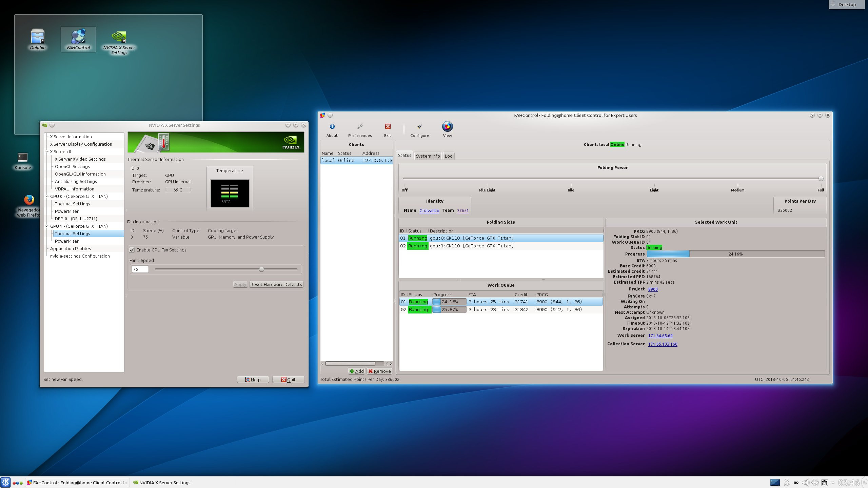This screenshot has height=488, width=868.
Task: Launch NVIDIA X Server Settings desktop icon
Action: (x=119, y=43)
